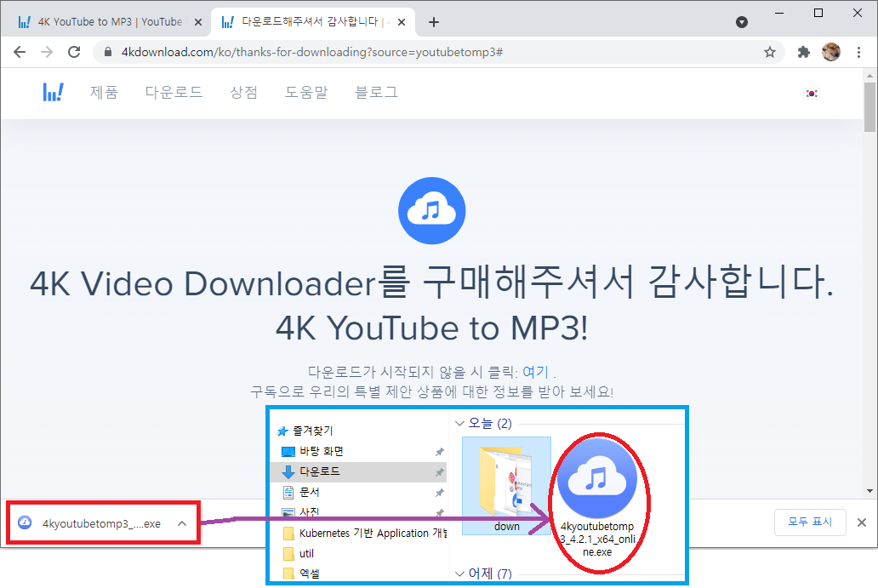878x588 pixels.
Task: Open the Chrome profile avatar
Action: coord(831,52)
